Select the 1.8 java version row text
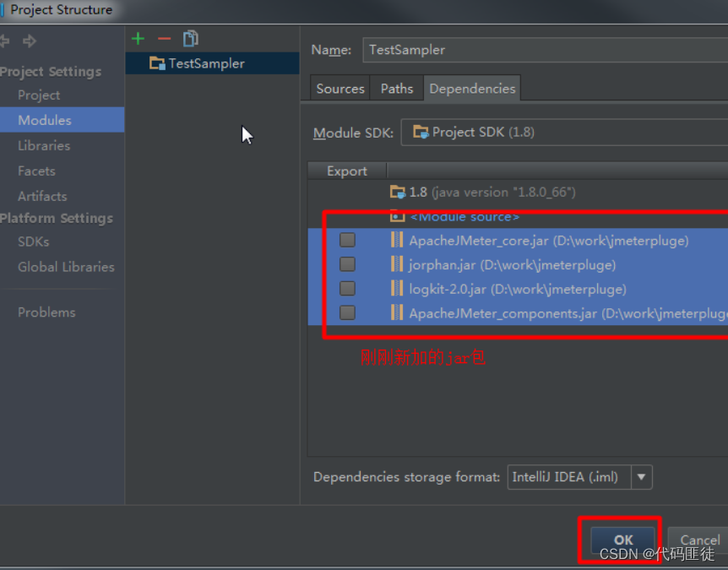Viewport: 728px width, 570px height. (492, 192)
